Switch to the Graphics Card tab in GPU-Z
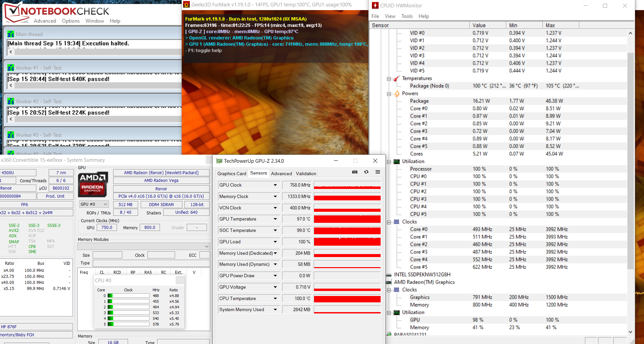 [x=232, y=174]
